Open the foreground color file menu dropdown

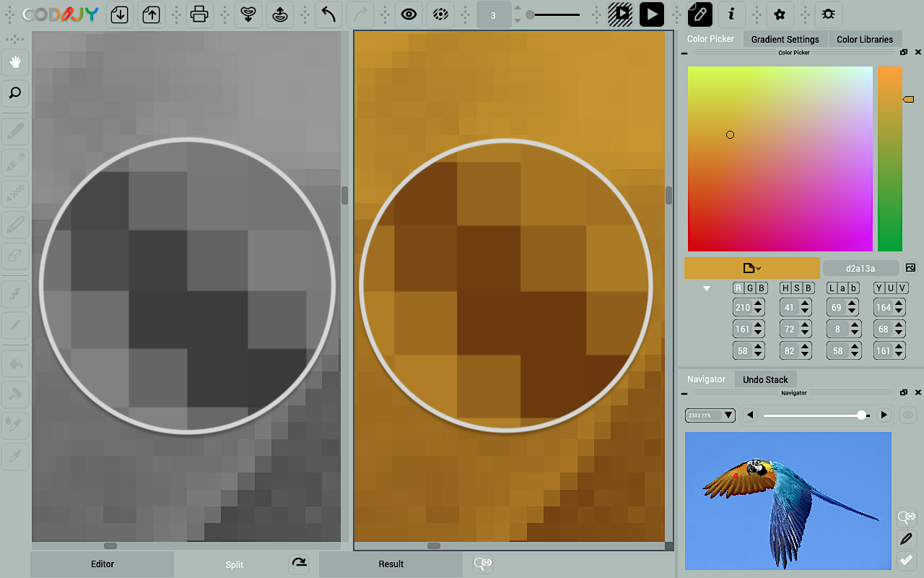tap(751, 267)
